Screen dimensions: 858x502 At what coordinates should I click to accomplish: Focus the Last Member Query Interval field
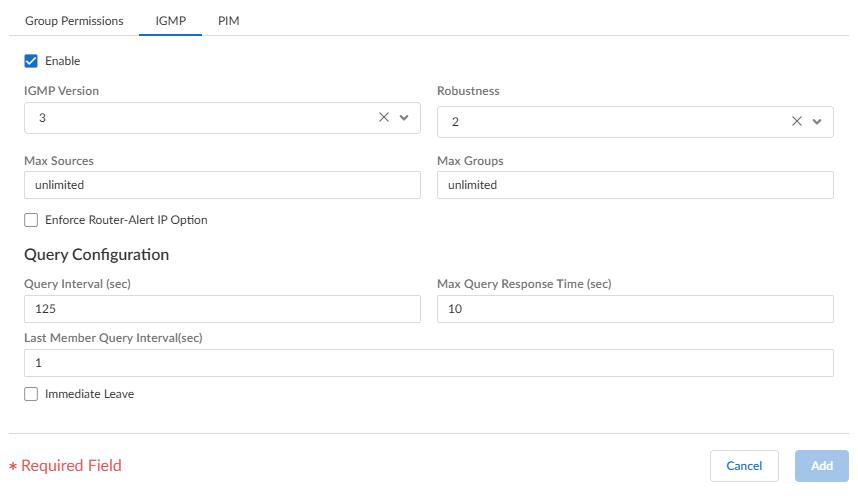point(428,363)
